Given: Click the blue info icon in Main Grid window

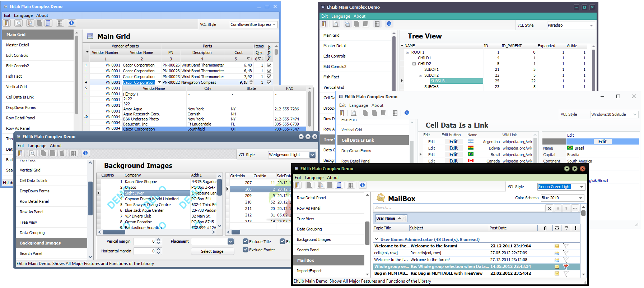Looking at the screenshot, I should 72,23.
